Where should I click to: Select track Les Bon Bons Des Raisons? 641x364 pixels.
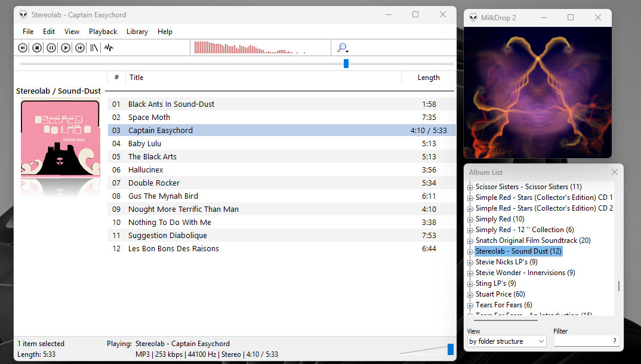point(282,248)
